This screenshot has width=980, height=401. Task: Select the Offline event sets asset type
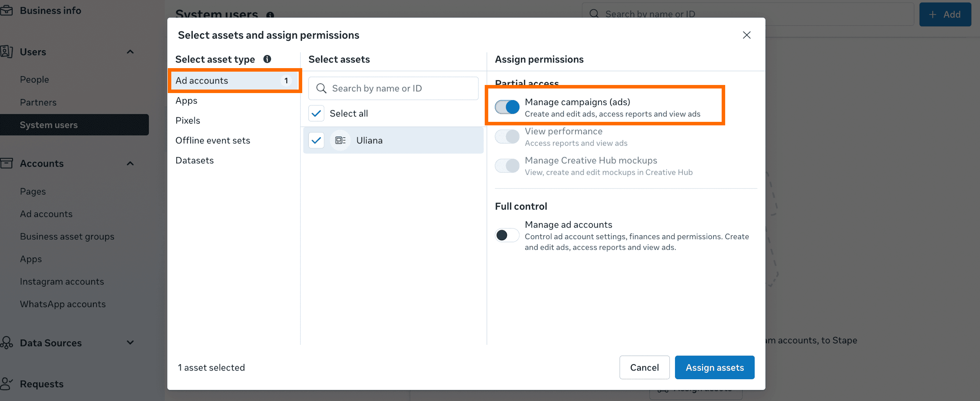213,140
